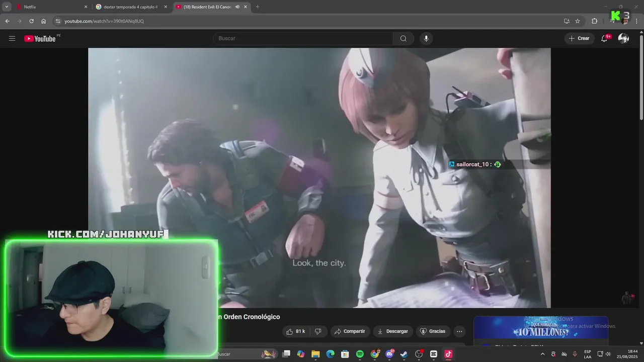The height and width of the screenshot is (362, 644).
Task: Show hidden system tray icons chevron
Action: [x=542, y=354]
